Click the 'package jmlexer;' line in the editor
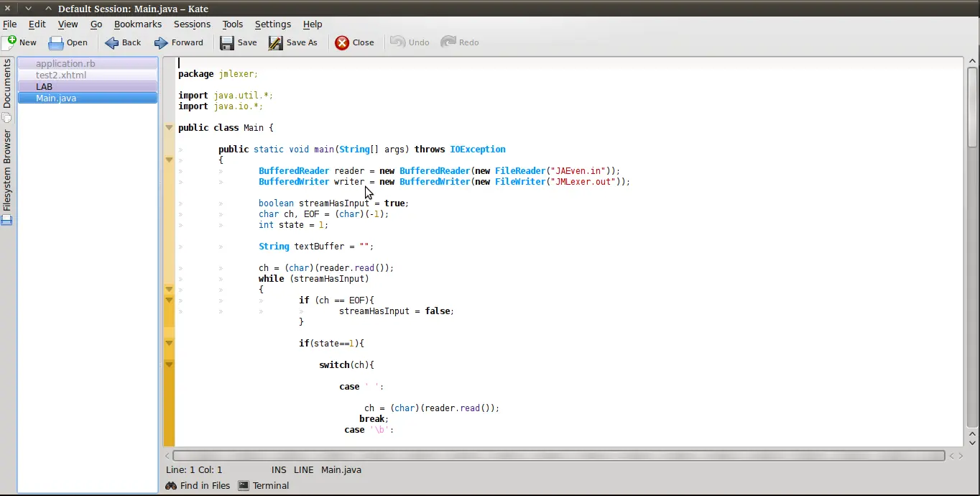 click(218, 74)
